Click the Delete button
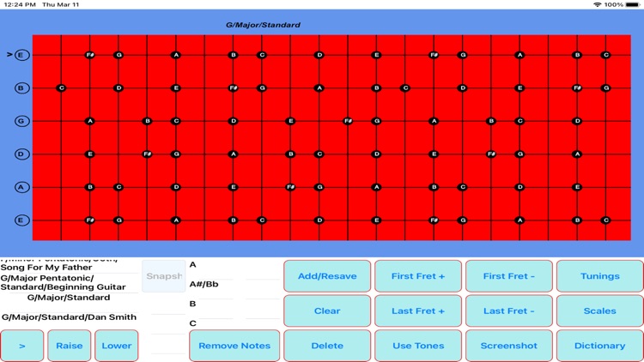This screenshot has height=362, width=644. pyautogui.click(x=327, y=346)
